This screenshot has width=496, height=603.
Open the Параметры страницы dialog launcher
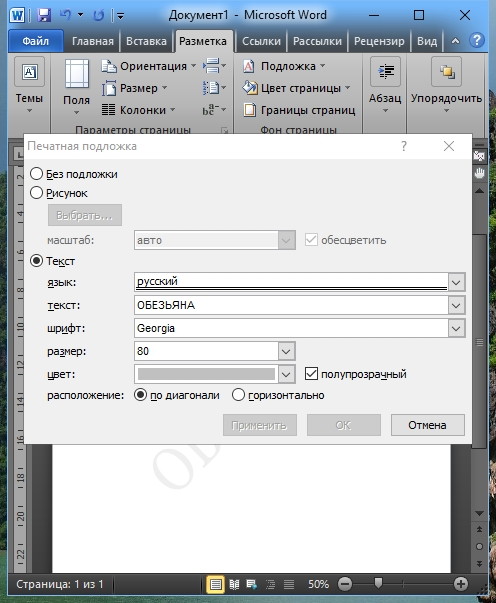coord(225,131)
